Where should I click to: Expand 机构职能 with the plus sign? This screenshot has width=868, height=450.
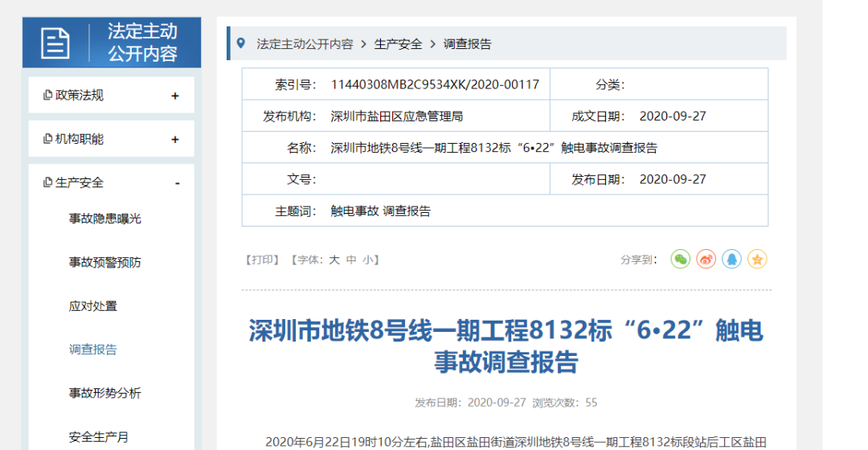[x=175, y=140]
